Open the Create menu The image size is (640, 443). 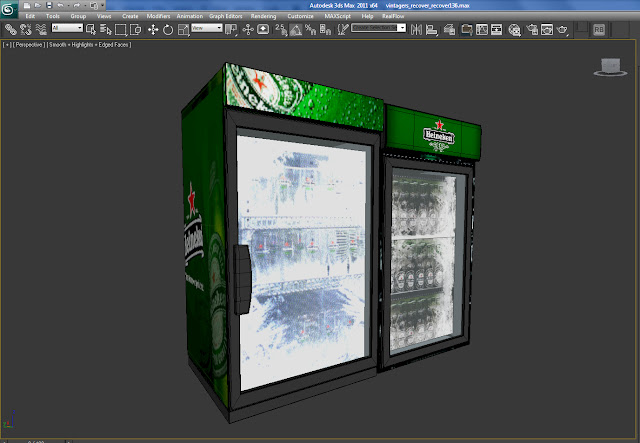(130, 16)
